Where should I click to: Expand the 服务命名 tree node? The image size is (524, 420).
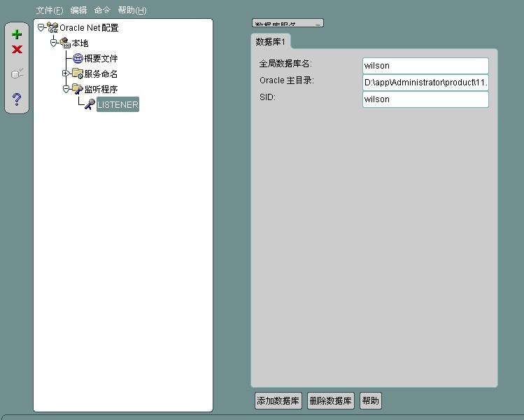click(65, 73)
